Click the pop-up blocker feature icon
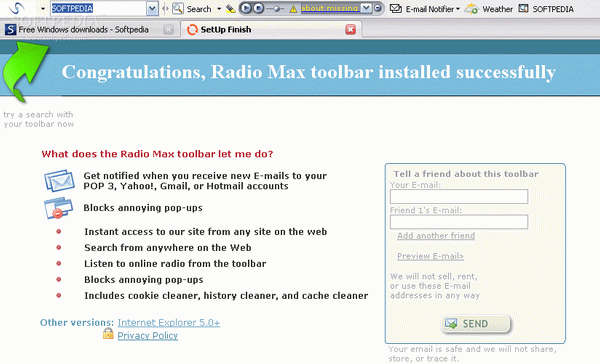Image resolution: width=600 pixels, height=364 pixels. click(x=58, y=208)
